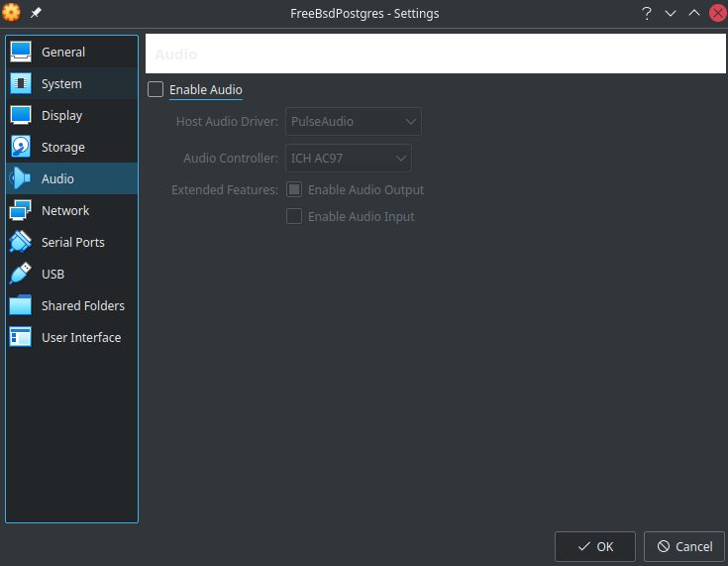Click the pin icon in the title bar

click(x=36, y=13)
